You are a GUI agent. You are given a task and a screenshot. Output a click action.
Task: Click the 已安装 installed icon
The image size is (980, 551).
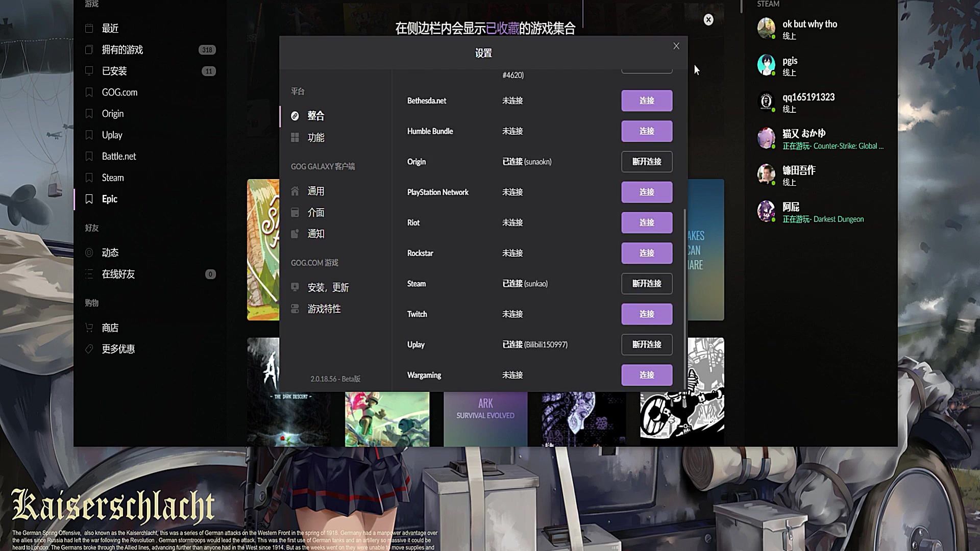89,71
